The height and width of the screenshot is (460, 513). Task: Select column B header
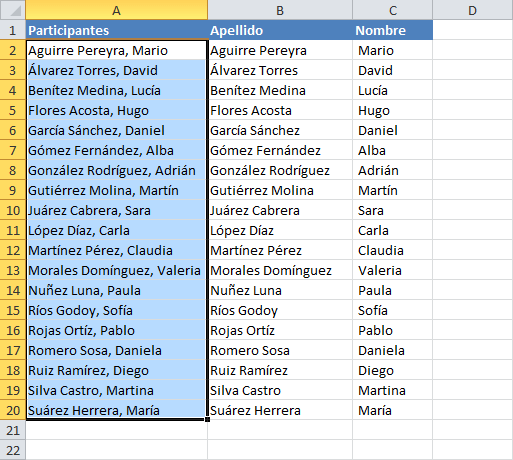coord(280,10)
